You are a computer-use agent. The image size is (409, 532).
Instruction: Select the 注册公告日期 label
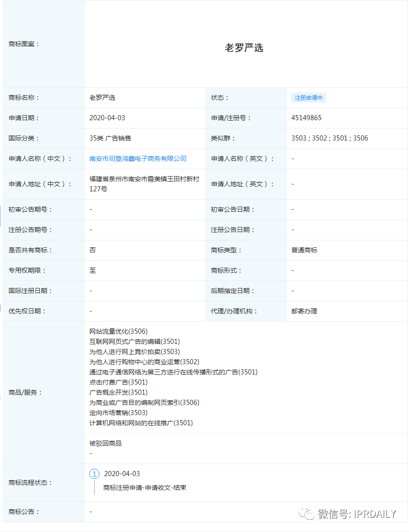pos(232,230)
